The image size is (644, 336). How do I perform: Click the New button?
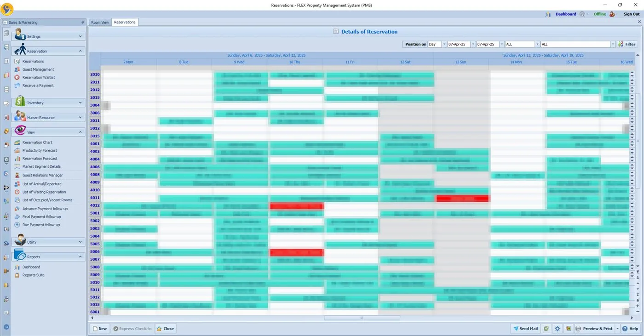(100, 329)
